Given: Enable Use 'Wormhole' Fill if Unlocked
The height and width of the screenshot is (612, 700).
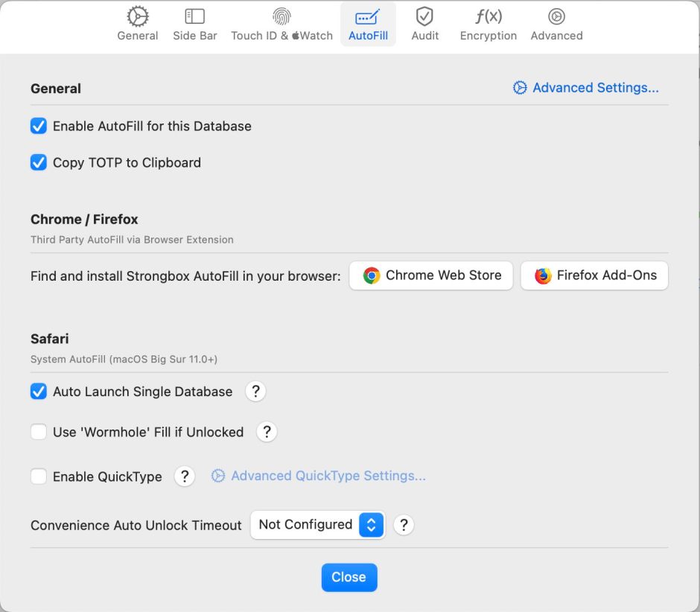Looking at the screenshot, I should click(39, 432).
